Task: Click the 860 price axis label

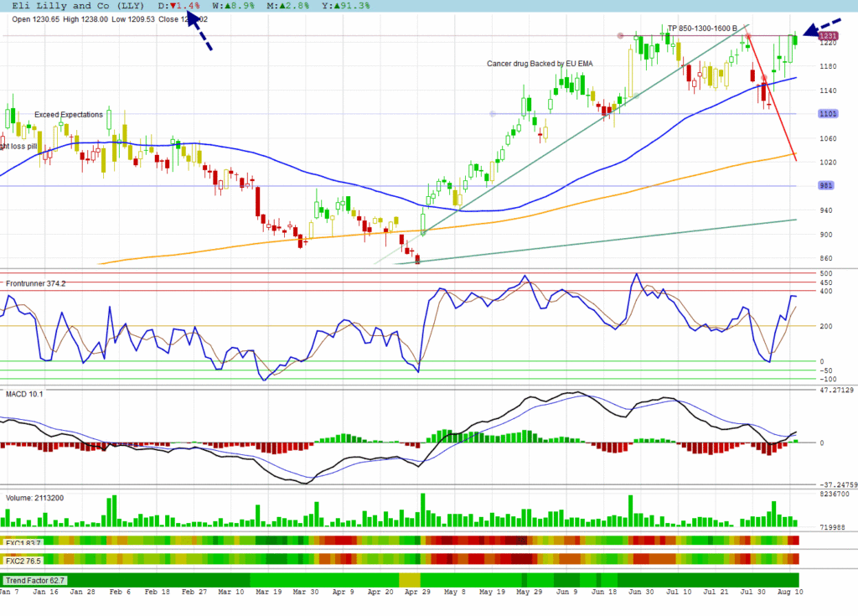Action: coord(825,258)
